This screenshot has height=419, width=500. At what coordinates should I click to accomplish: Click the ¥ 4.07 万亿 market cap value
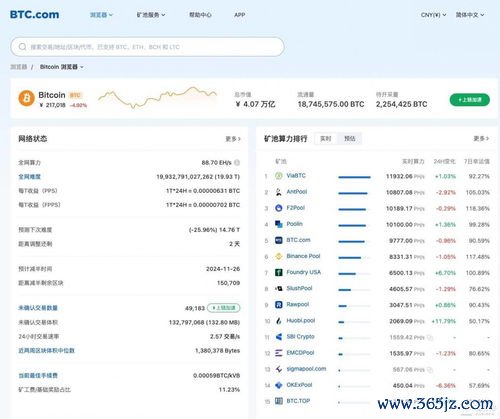pos(255,104)
